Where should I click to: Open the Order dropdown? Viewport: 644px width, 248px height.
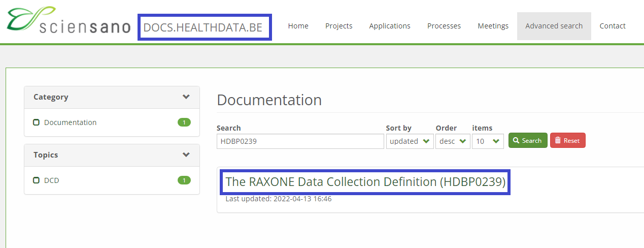click(x=453, y=141)
